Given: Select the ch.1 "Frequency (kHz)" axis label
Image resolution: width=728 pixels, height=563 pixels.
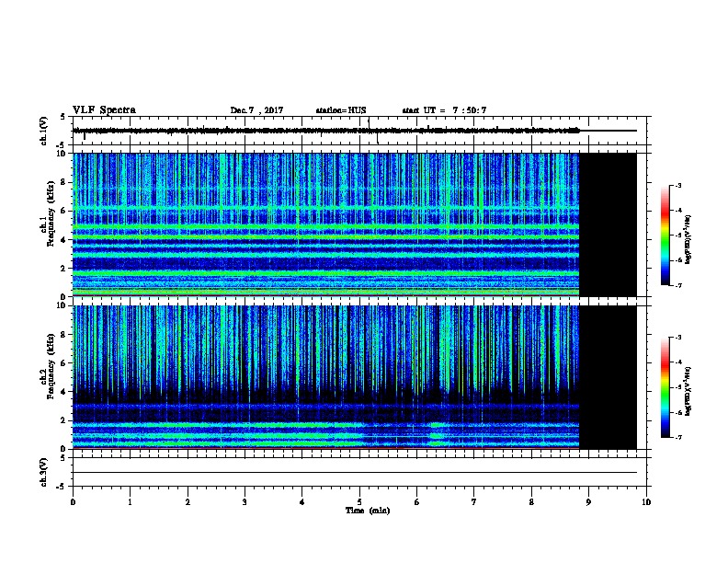Looking at the screenshot, I should (51, 213).
